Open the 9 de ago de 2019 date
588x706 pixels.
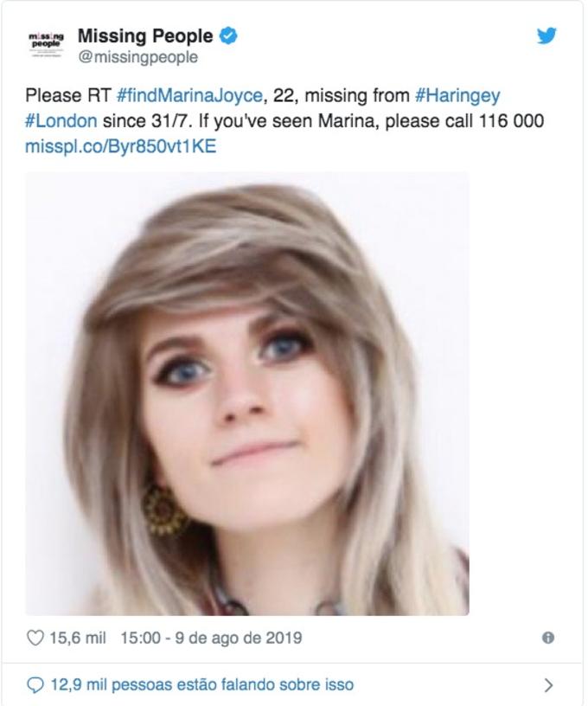pyautogui.click(x=239, y=638)
